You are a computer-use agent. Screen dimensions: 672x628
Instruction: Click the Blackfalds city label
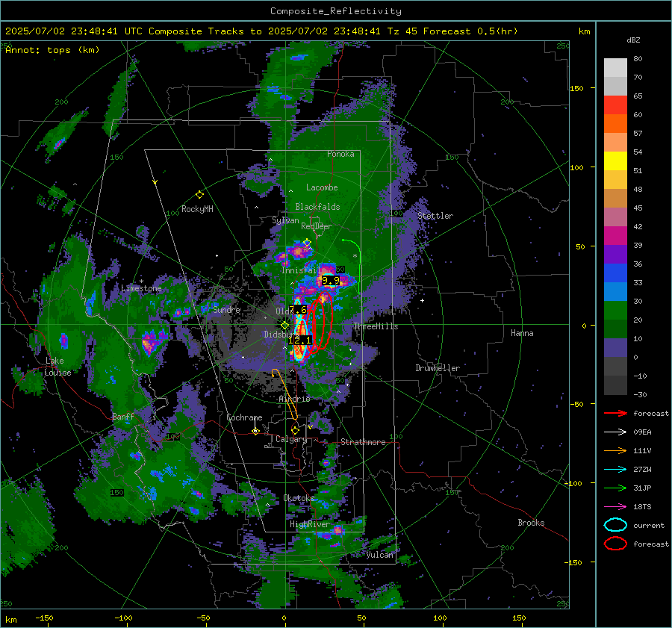(x=317, y=207)
